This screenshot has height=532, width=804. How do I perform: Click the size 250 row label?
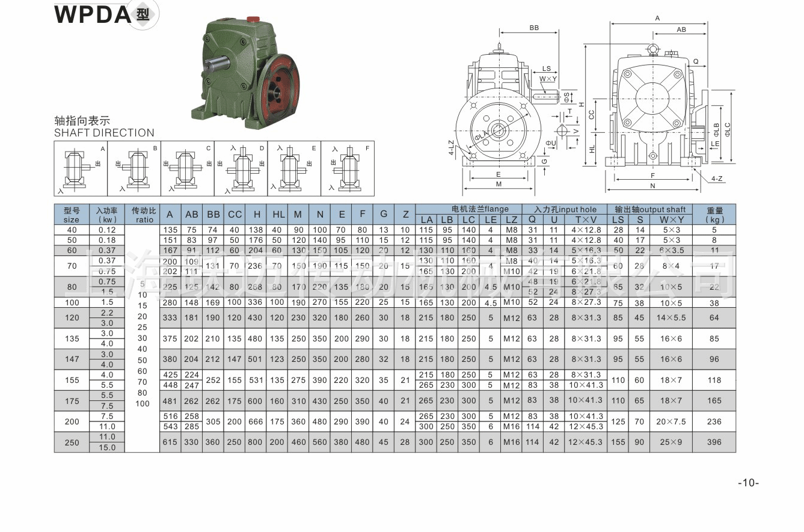[72, 442]
